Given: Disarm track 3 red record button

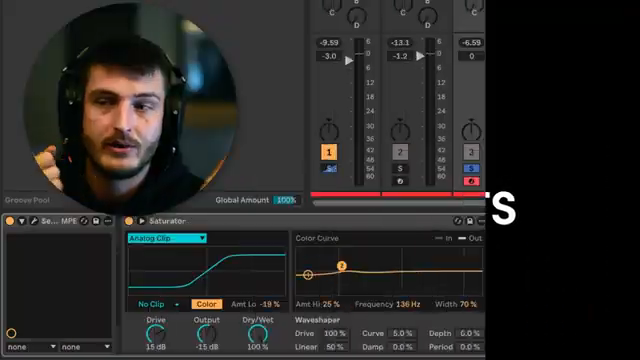Looking at the screenshot, I should point(471,181).
